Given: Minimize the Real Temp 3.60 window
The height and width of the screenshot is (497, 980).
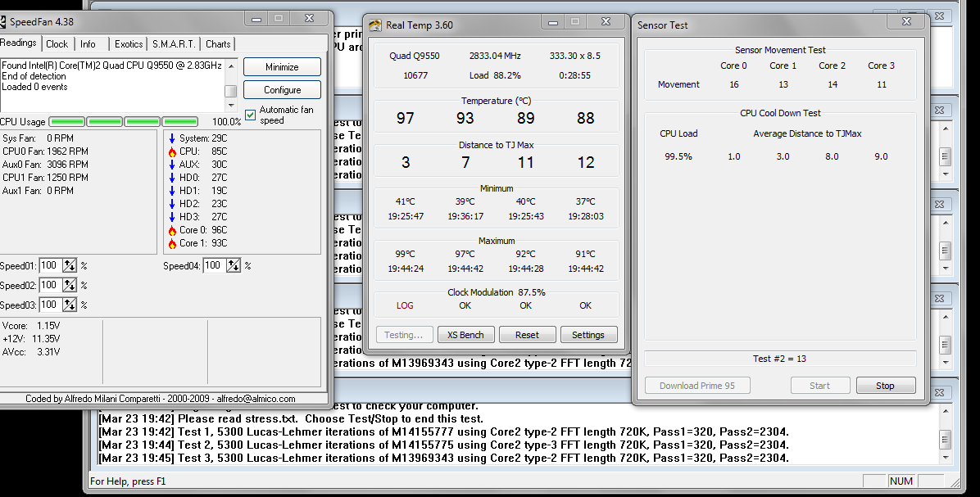Looking at the screenshot, I should pyautogui.click(x=553, y=22).
